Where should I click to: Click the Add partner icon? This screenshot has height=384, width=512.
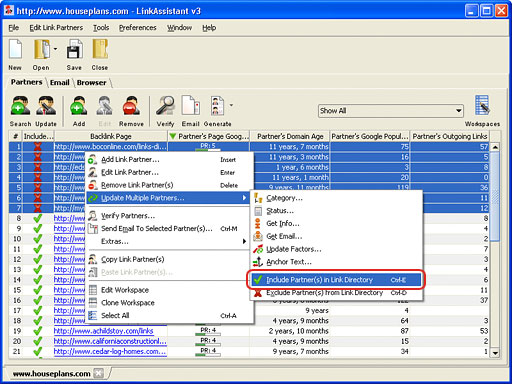[79, 106]
